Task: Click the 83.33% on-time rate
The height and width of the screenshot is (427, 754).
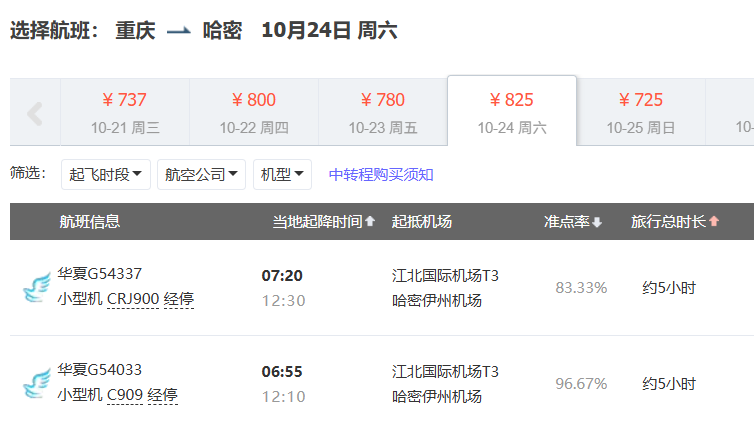Action: 581,288
